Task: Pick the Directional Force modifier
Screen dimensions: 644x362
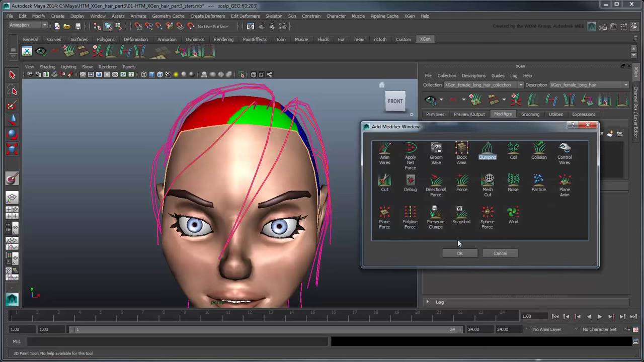Action: click(436, 186)
